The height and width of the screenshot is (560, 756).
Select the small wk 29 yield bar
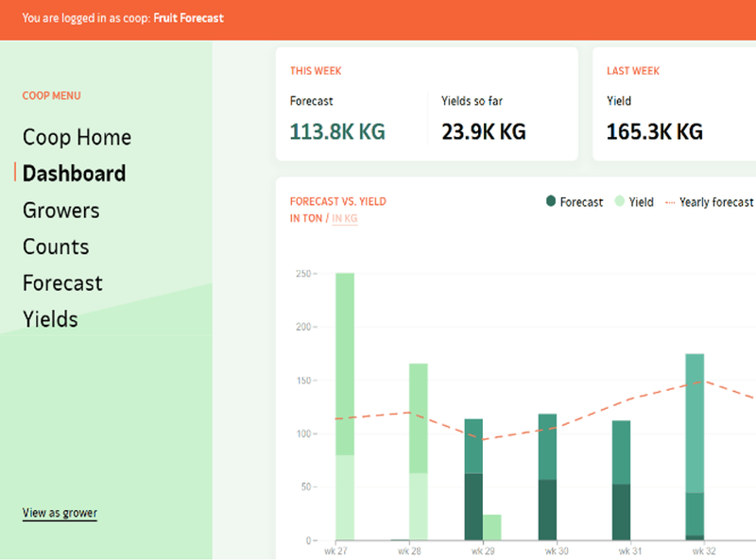tap(491, 527)
